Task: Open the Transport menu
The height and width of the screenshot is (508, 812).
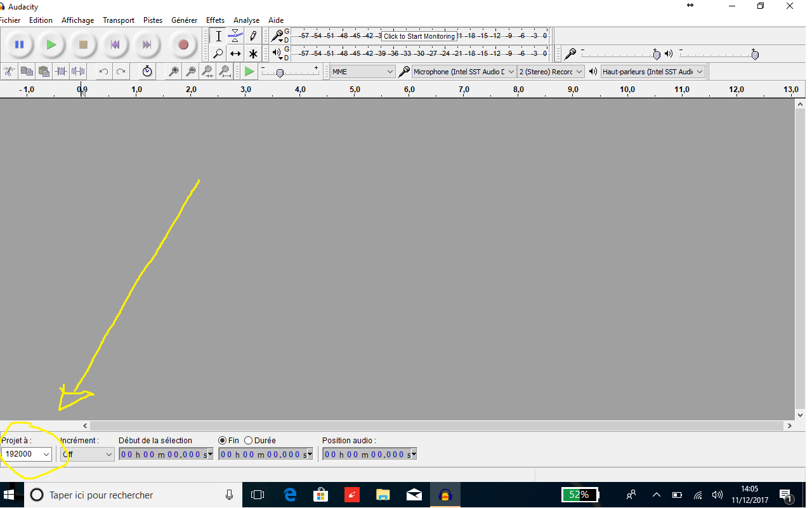Action: coord(119,20)
